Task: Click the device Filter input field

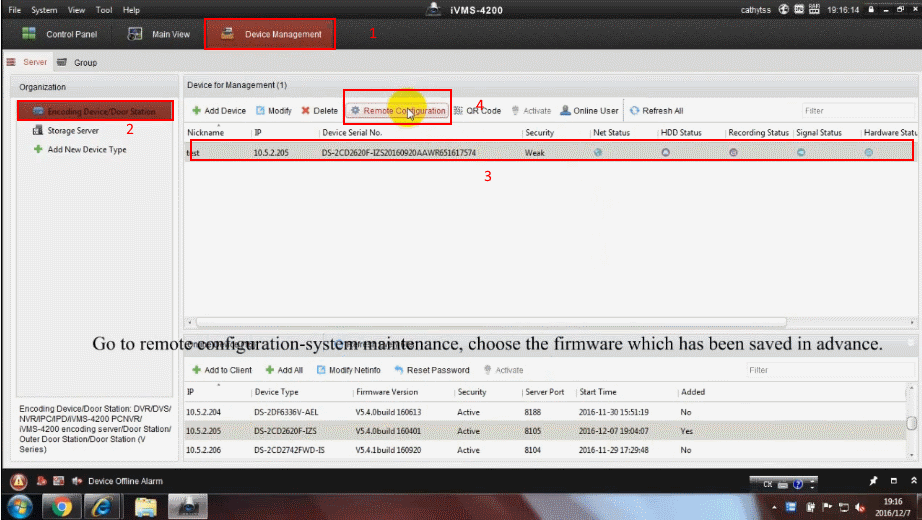Action: click(855, 111)
